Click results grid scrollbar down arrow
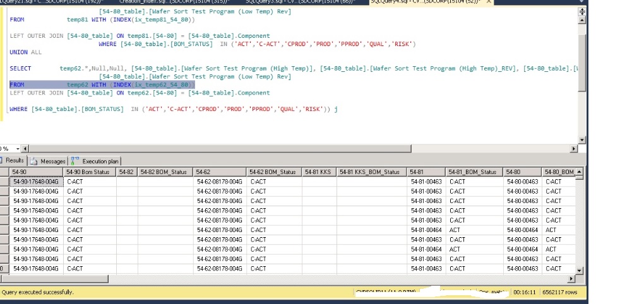644x304 pixels. click(x=579, y=271)
